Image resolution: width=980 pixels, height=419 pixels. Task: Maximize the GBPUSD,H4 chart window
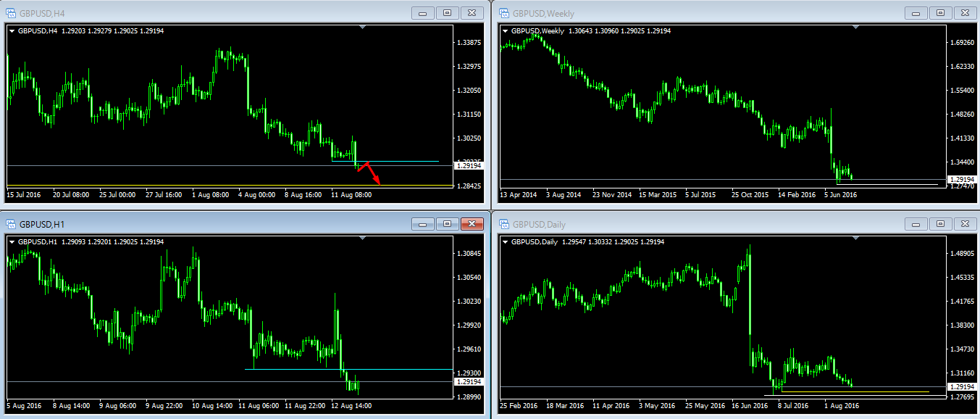(447, 12)
